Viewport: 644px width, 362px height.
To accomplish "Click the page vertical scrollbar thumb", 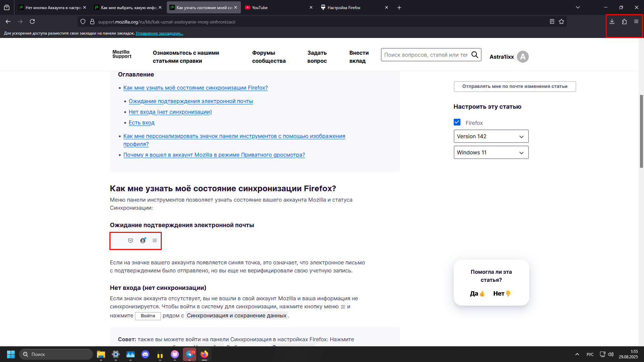I will pyautogui.click(x=641, y=131).
